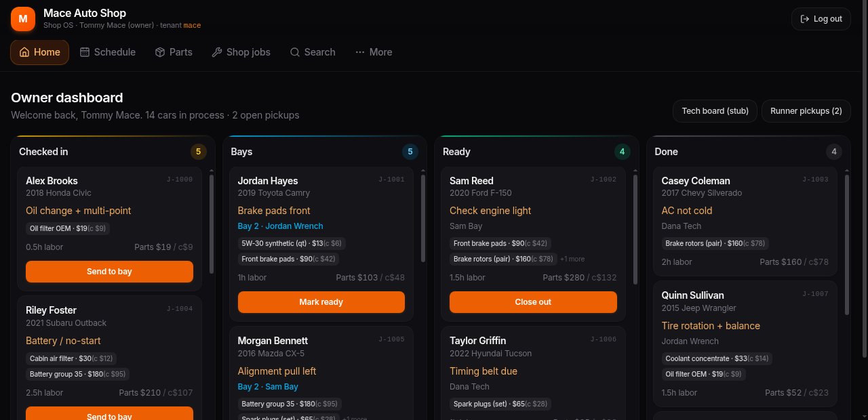Send Alex Brooks' car to bay

(x=109, y=272)
